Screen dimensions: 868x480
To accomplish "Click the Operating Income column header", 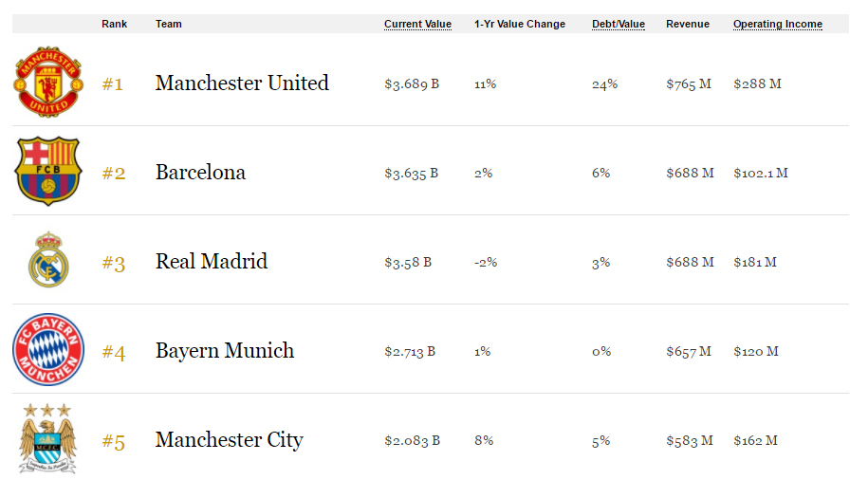I will pos(777,24).
